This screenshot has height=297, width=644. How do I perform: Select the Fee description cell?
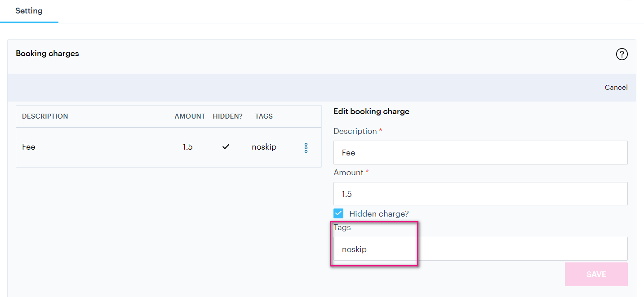[x=29, y=147]
